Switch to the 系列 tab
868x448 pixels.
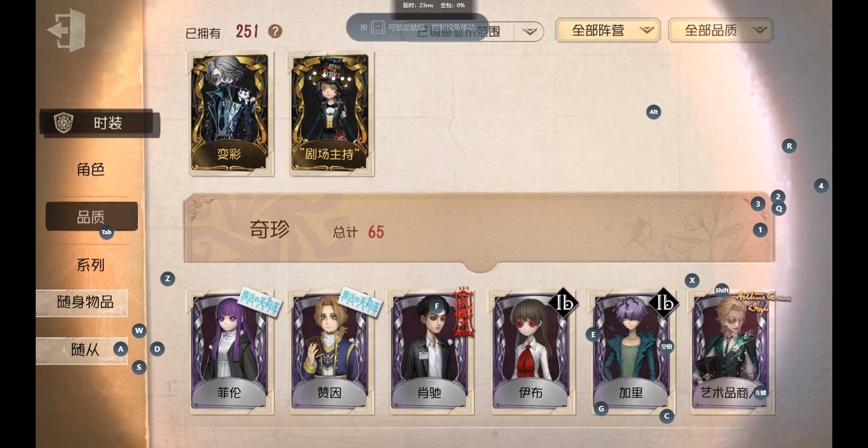coord(91,265)
